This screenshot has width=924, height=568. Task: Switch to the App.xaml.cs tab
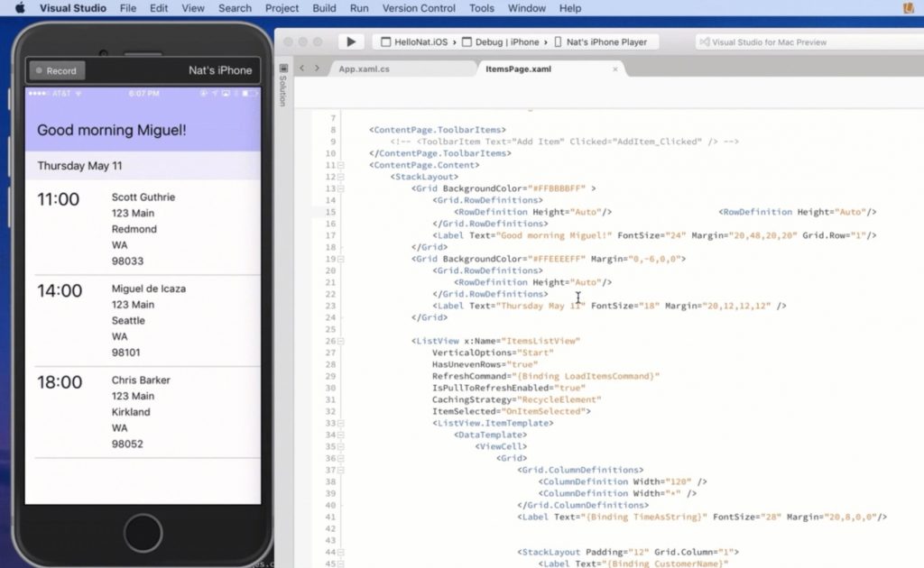(365, 69)
